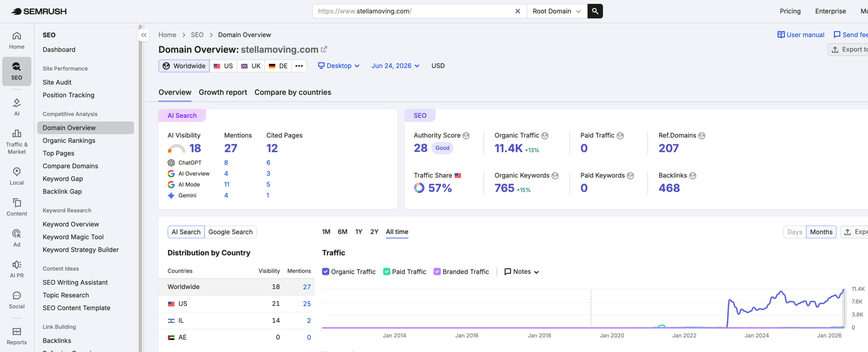
Task: Click the search magnifier button
Action: [x=595, y=11]
